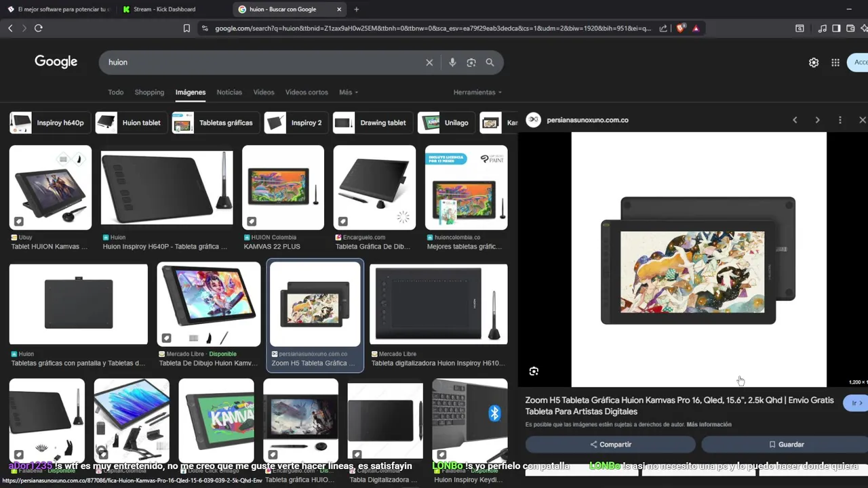
Task: Show next image in preview panel
Action: click(817, 120)
